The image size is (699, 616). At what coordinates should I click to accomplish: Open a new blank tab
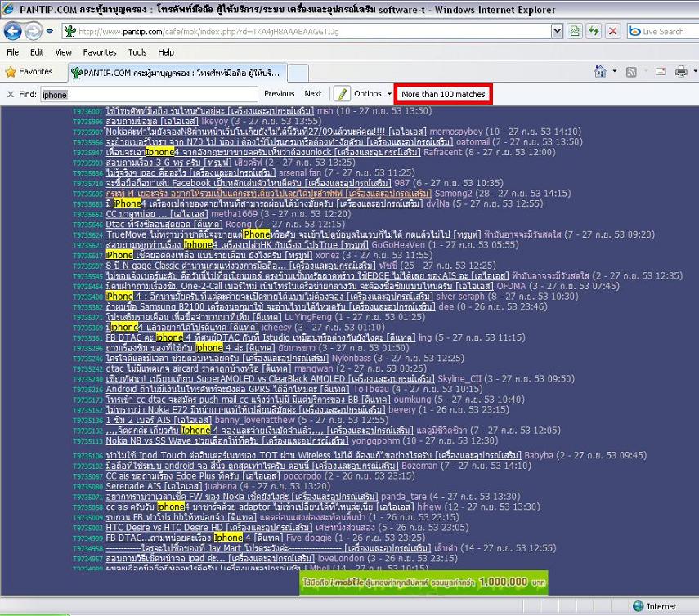[x=298, y=73]
